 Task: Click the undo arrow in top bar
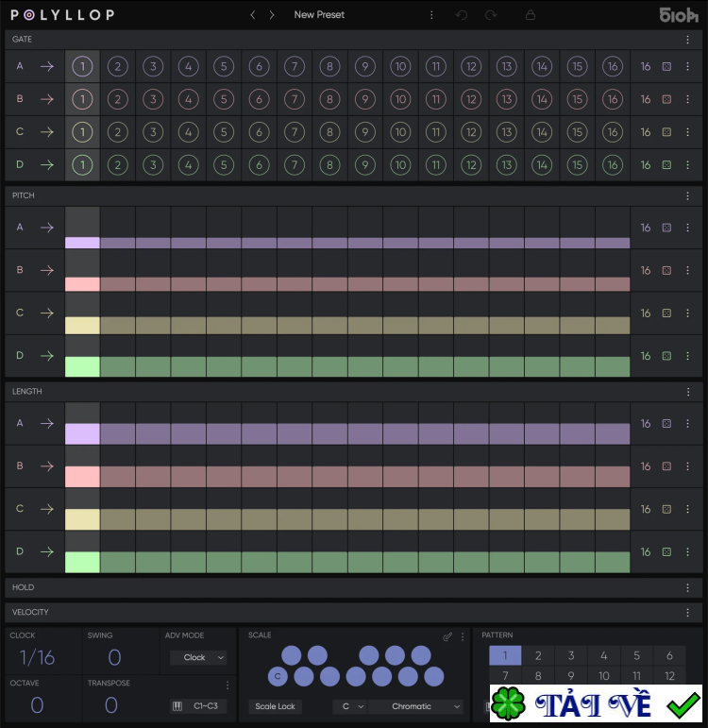click(x=461, y=15)
